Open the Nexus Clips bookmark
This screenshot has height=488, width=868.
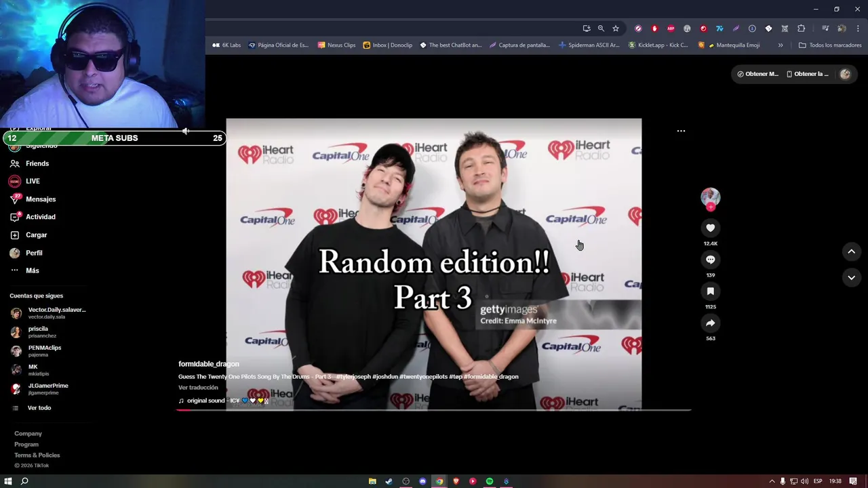336,45
